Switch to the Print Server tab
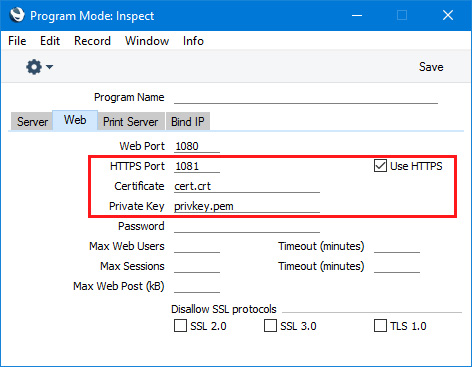 tap(131, 121)
